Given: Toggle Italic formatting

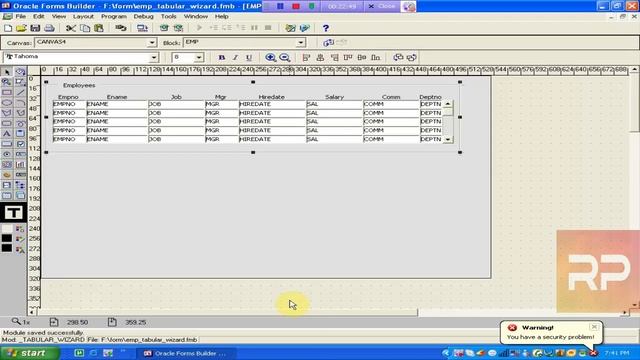Looking at the screenshot, I should pos(235,58).
